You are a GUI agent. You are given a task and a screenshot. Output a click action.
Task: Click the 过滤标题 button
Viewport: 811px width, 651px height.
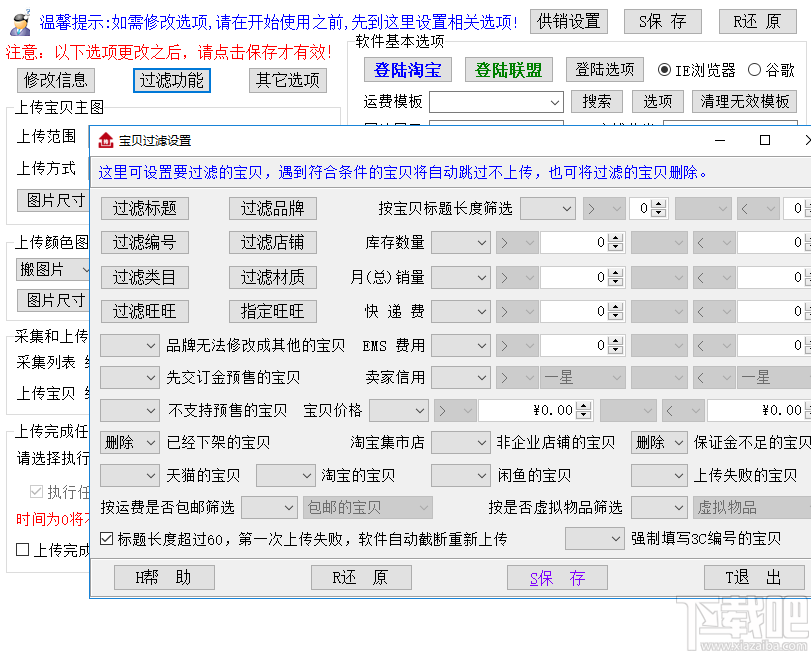coord(144,208)
